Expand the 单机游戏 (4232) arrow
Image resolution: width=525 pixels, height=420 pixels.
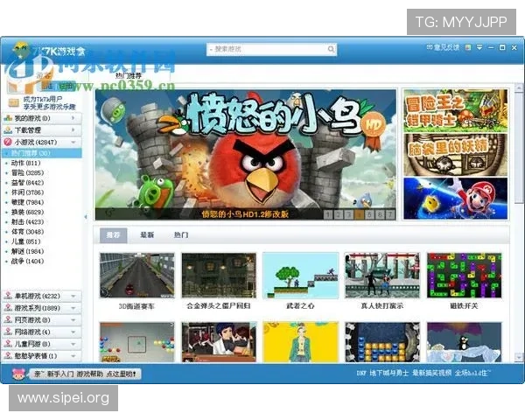(x=73, y=296)
